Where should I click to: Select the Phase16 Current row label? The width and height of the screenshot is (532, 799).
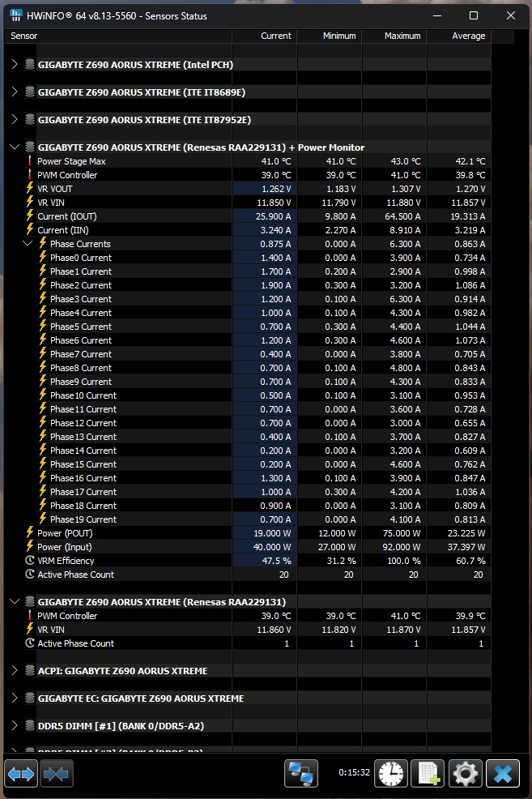pyautogui.click(x=83, y=477)
